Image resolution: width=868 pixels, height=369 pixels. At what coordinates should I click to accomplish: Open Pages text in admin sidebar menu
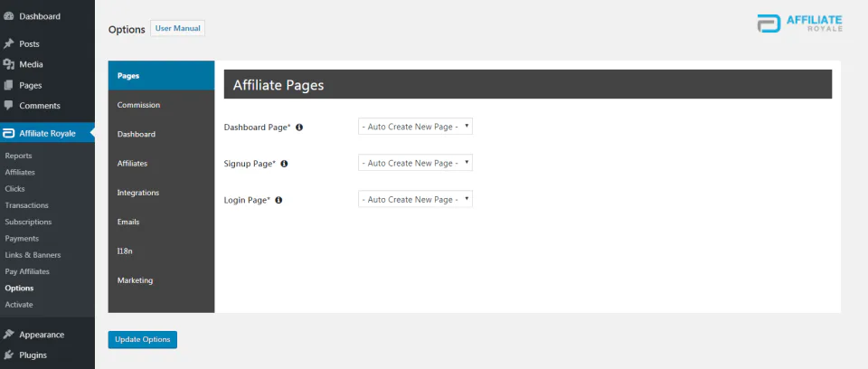coord(31,85)
